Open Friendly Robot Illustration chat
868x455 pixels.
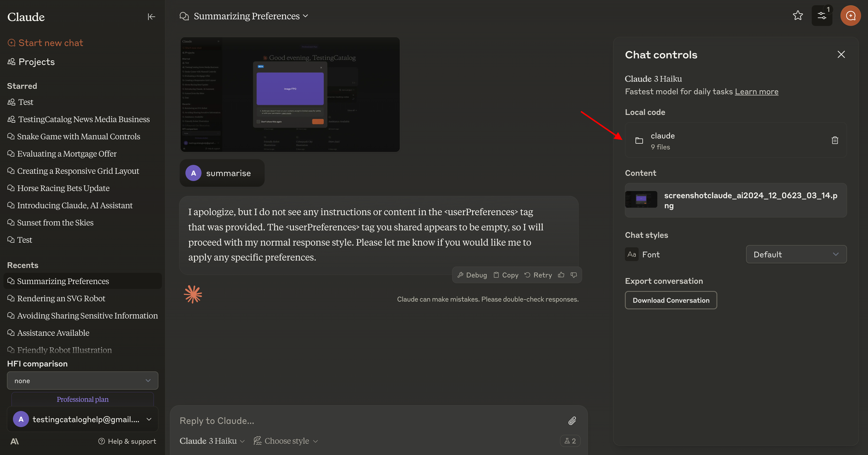60,350
